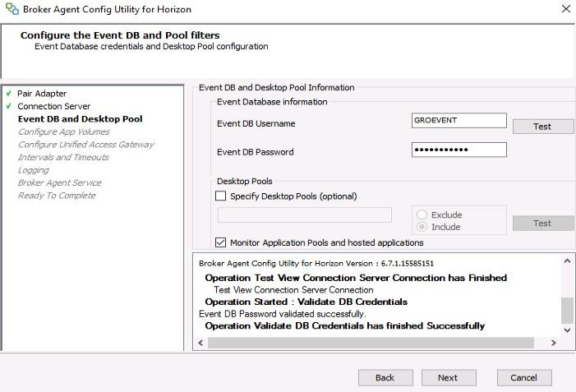Click the 'Event Database information' group label
The image size is (576, 392).
pos(272,102)
